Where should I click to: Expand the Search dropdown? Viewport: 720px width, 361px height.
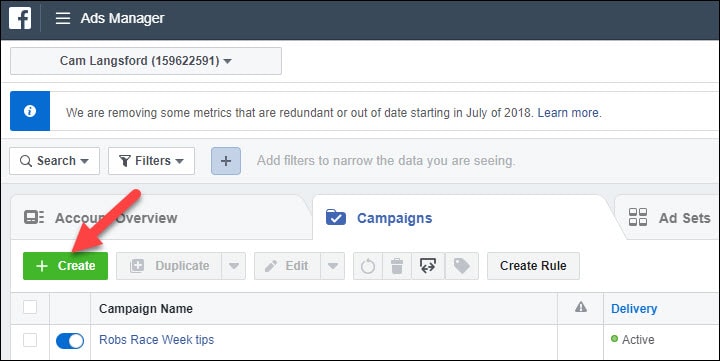click(54, 161)
